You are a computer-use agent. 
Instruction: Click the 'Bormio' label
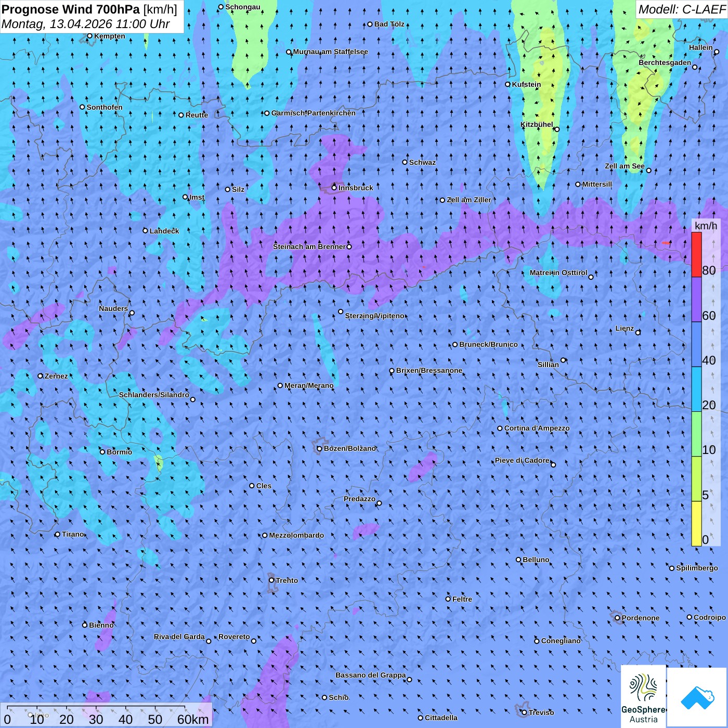[x=119, y=452]
